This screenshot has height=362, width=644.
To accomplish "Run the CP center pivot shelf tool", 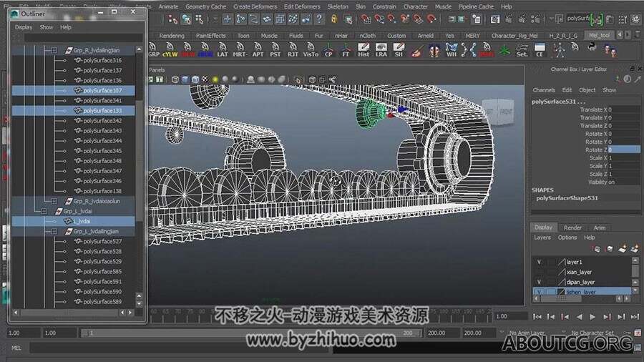I will coord(328,50).
